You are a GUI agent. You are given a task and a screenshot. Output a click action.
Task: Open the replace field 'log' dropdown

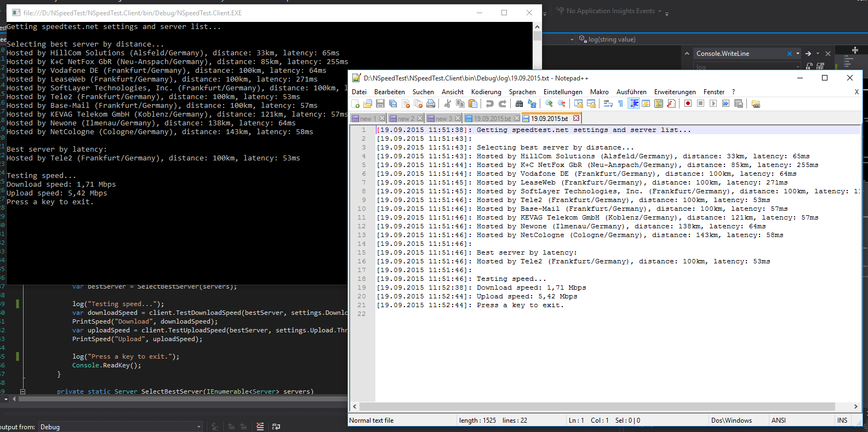point(797,67)
